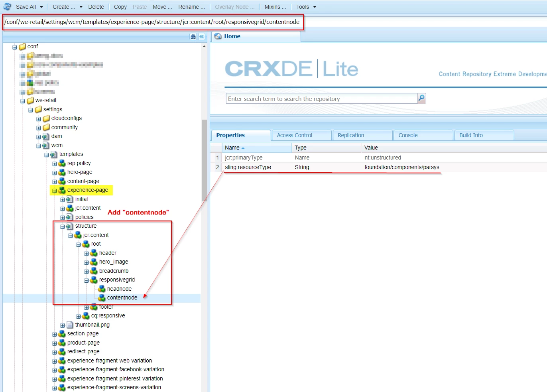Click the Mixins toolbar button
The image size is (547, 392).
(x=275, y=7)
